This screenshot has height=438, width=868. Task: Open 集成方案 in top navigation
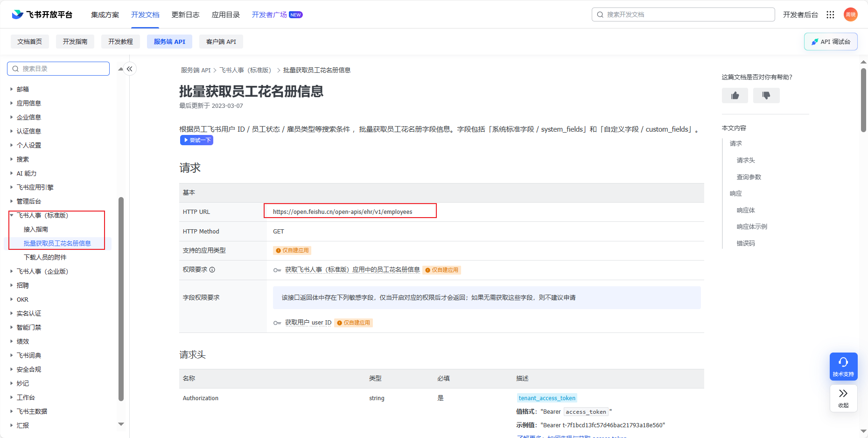[x=105, y=14]
